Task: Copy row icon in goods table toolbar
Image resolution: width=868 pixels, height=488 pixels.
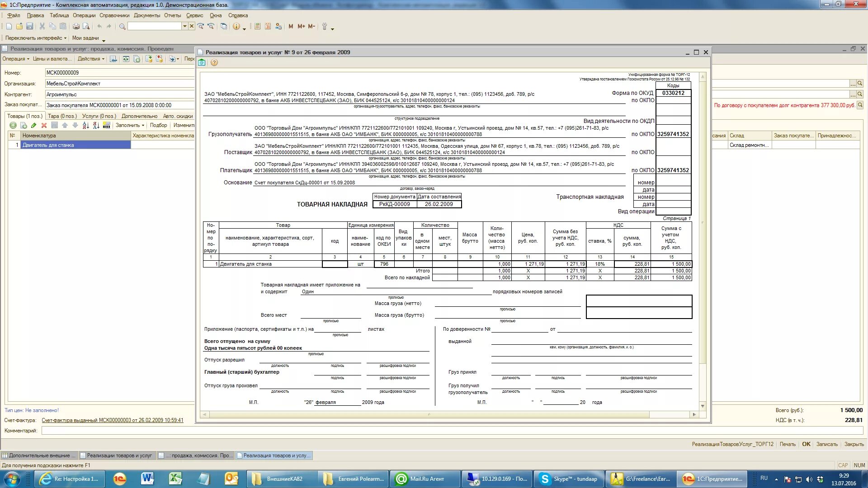Action: click(x=24, y=125)
